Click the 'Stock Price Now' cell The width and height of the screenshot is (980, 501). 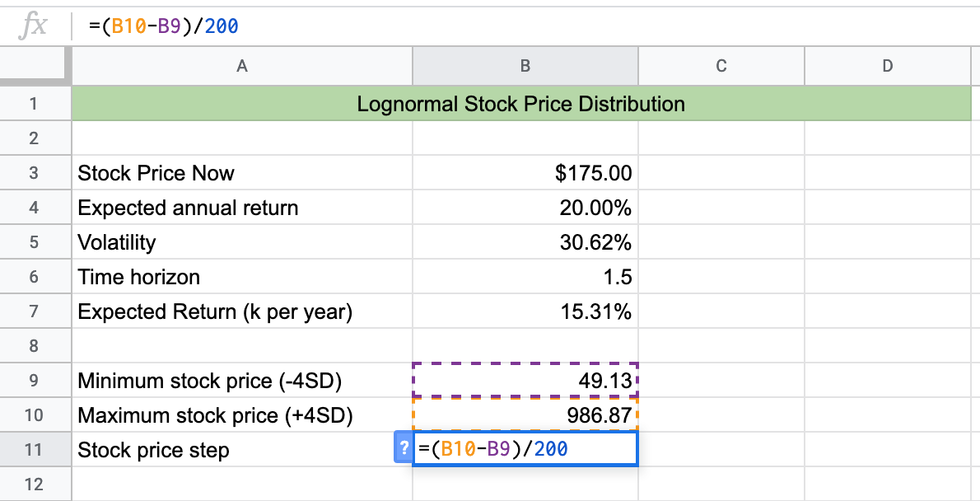pos(242,172)
